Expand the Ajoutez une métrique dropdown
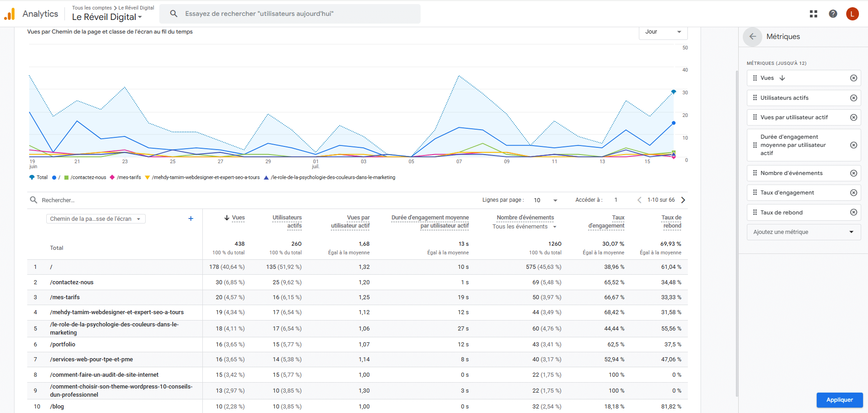 tap(804, 232)
